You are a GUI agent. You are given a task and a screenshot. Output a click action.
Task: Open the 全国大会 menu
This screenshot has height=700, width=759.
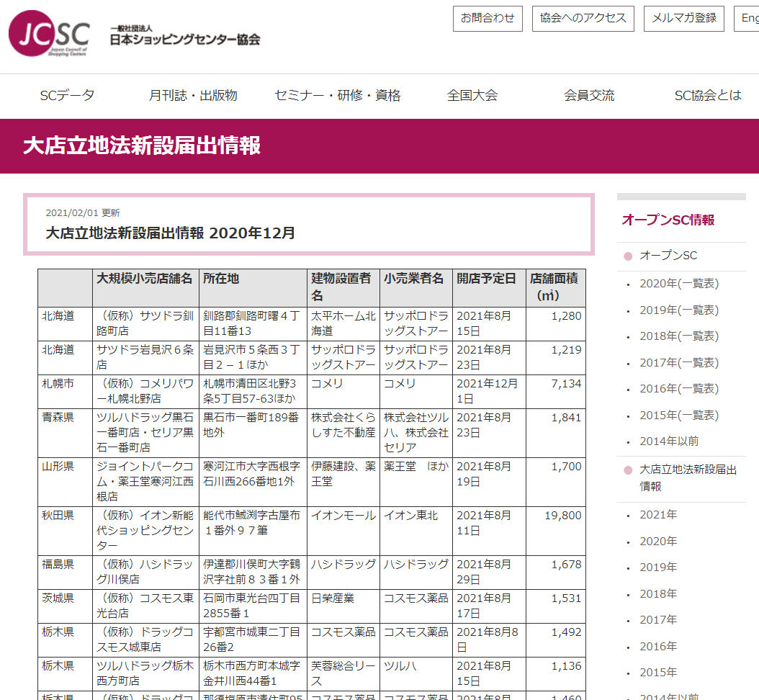point(473,94)
